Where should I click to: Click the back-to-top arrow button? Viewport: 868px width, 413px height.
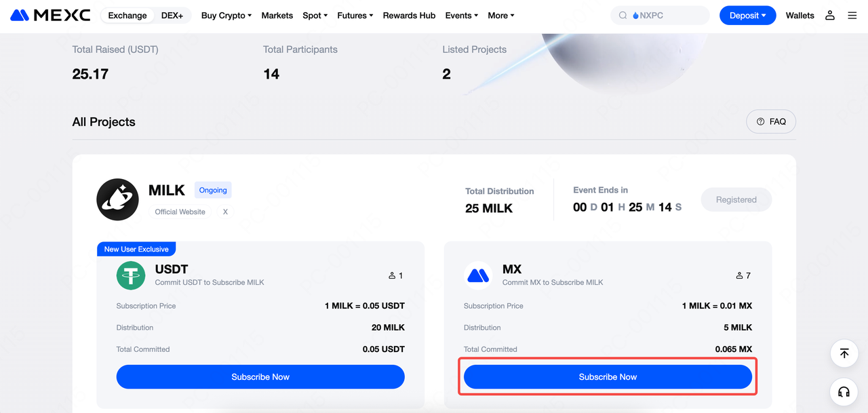tap(844, 353)
